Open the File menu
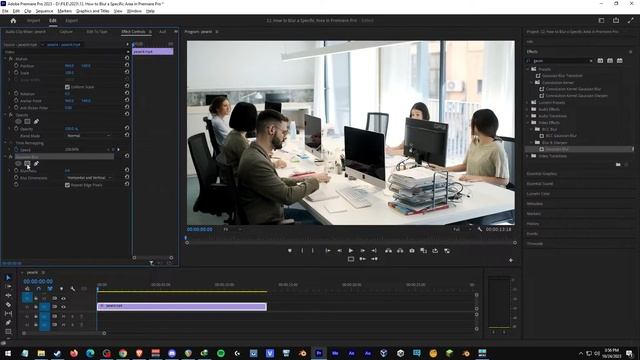 coord(5,11)
